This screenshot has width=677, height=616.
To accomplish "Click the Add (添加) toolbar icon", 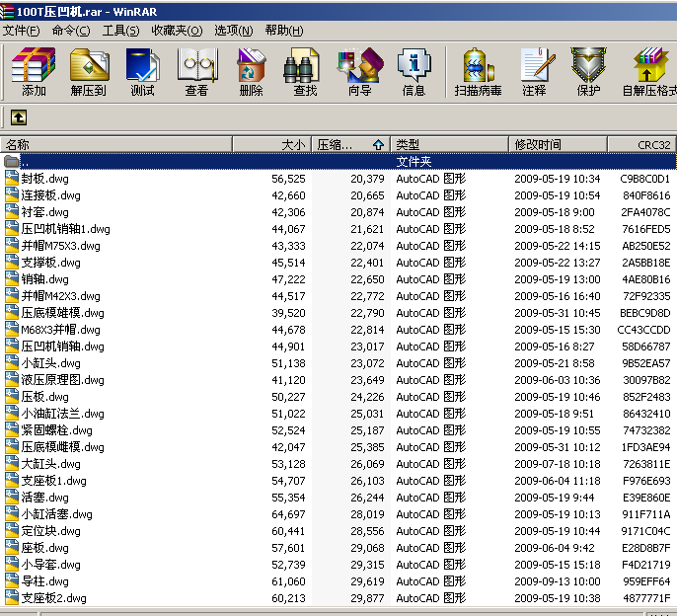I will tap(34, 66).
